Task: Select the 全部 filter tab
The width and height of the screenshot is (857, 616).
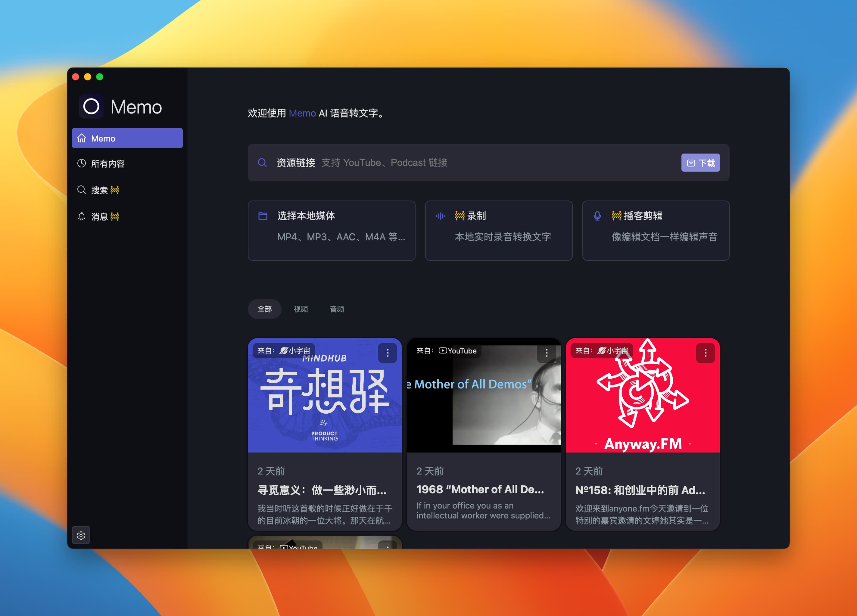Action: click(264, 309)
